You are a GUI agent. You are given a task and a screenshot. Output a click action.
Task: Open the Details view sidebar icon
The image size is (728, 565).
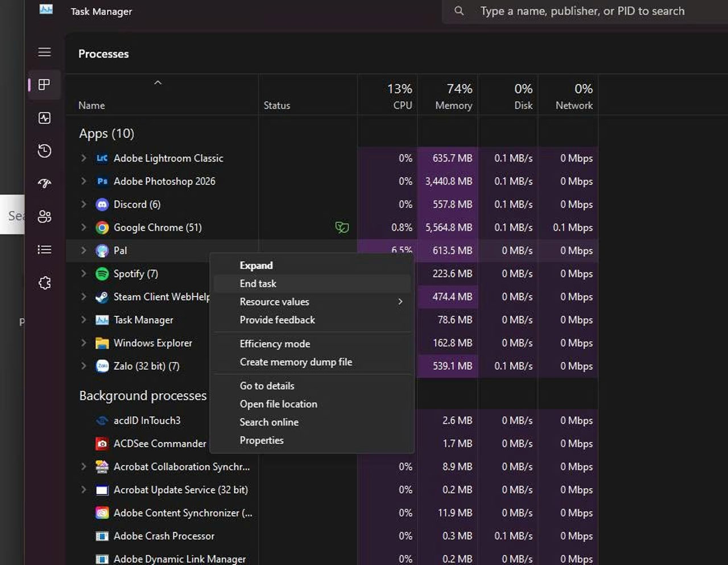point(44,249)
